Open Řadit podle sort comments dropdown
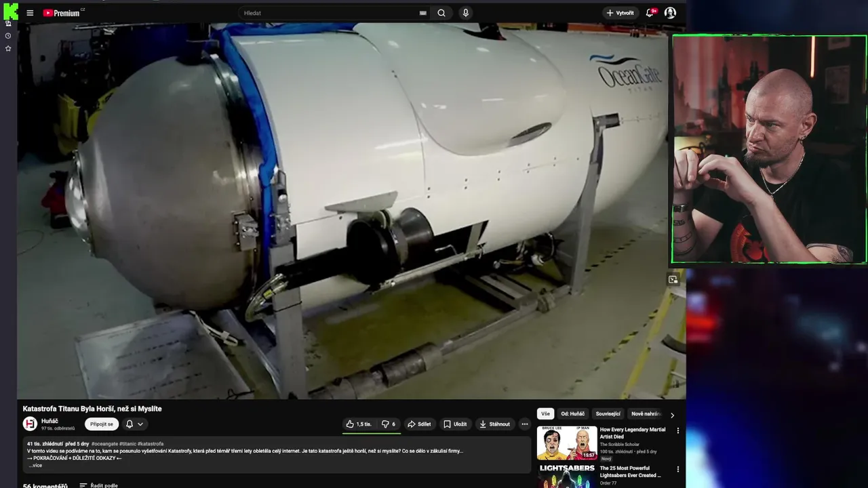868x488 pixels. [99, 485]
